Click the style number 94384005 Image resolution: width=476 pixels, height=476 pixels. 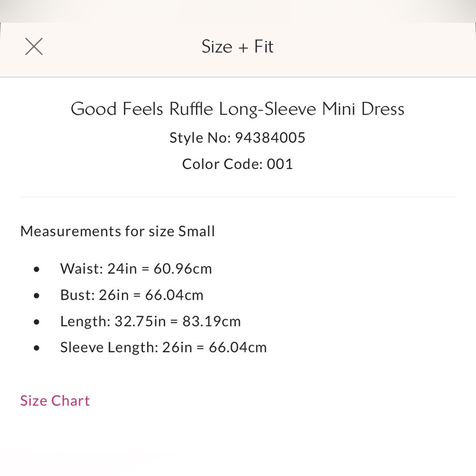[270, 138]
